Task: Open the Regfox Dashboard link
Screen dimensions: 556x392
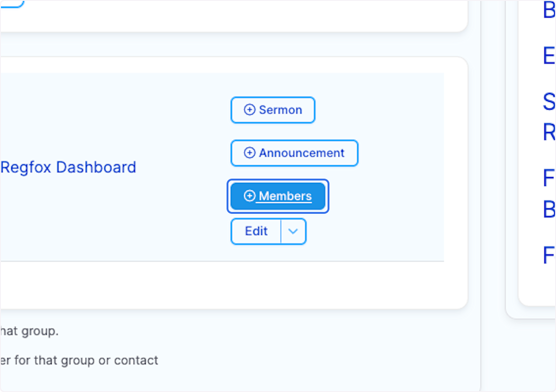Action: [x=69, y=167]
